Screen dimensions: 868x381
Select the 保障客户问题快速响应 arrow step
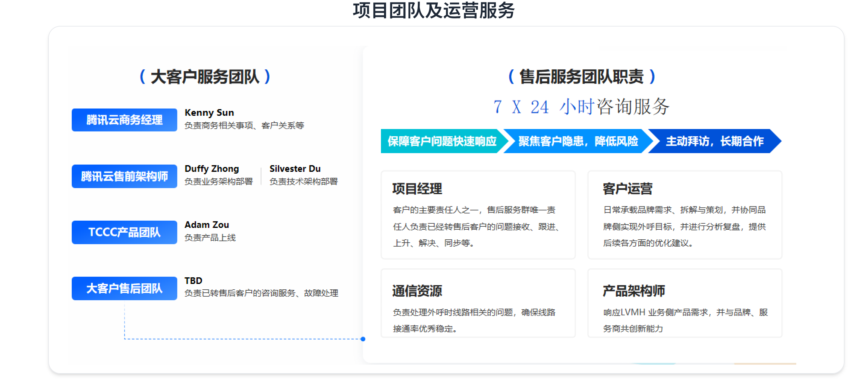(x=442, y=141)
